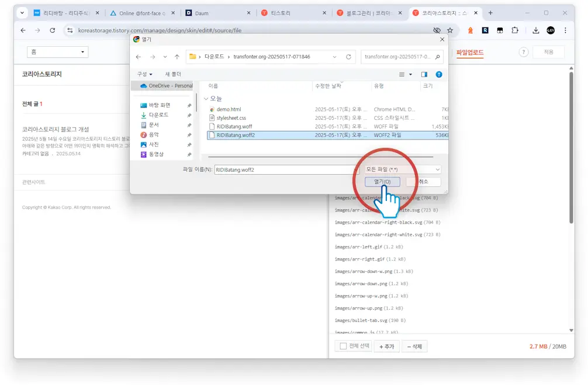This screenshot has width=588, height=385.
Task: Click the Chrome extensions puzzle icon
Action: [516, 30]
